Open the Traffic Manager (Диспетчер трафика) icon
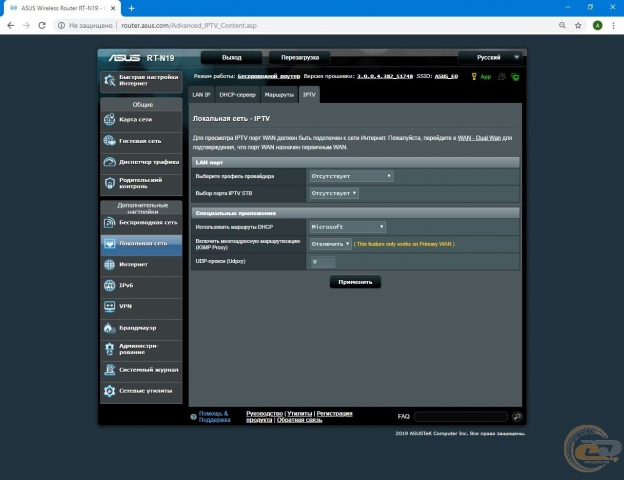The width and height of the screenshot is (624, 480). click(x=109, y=162)
